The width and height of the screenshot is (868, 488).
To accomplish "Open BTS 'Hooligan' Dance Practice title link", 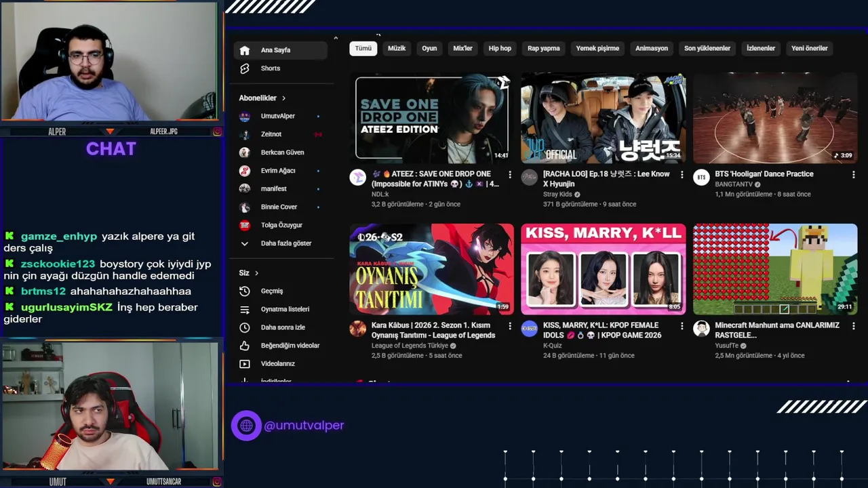I will tap(764, 174).
